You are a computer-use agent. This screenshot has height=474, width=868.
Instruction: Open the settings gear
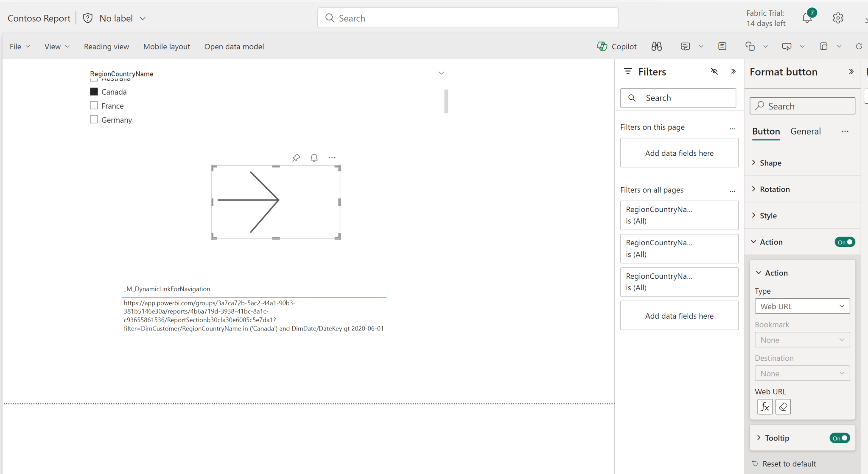click(x=838, y=18)
